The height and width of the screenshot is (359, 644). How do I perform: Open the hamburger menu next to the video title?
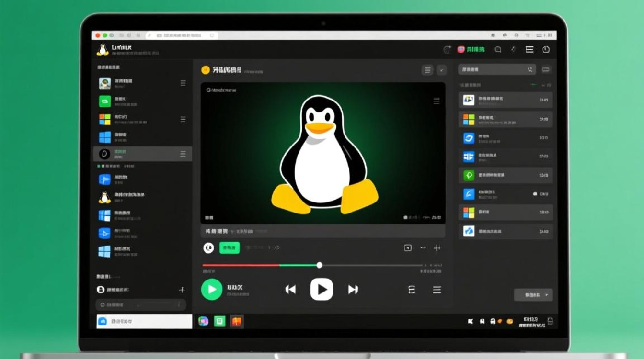click(x=427, y=70)
